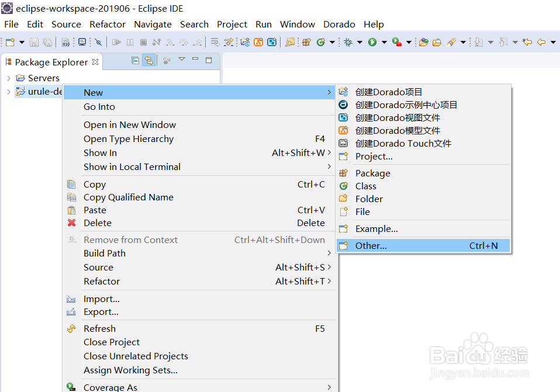Expand Show In submenu
The width and height of the screenshot is (560, 392).
200,153
